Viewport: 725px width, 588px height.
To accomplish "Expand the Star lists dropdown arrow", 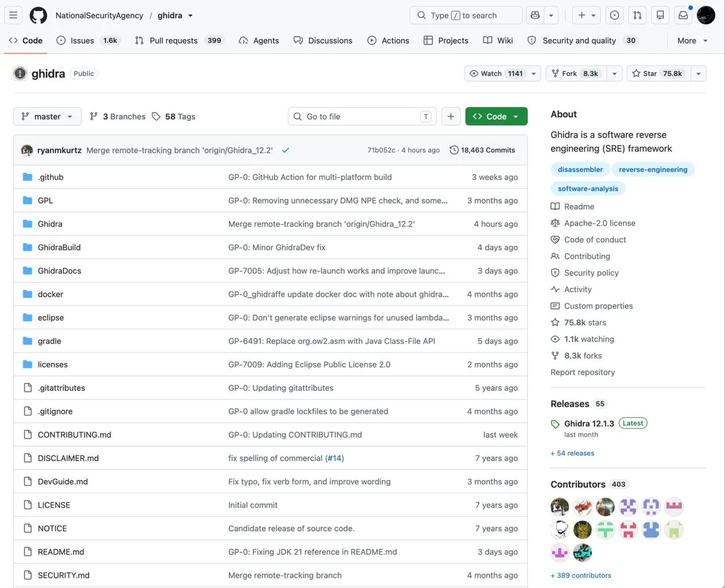I will click(x=698, y=74).
